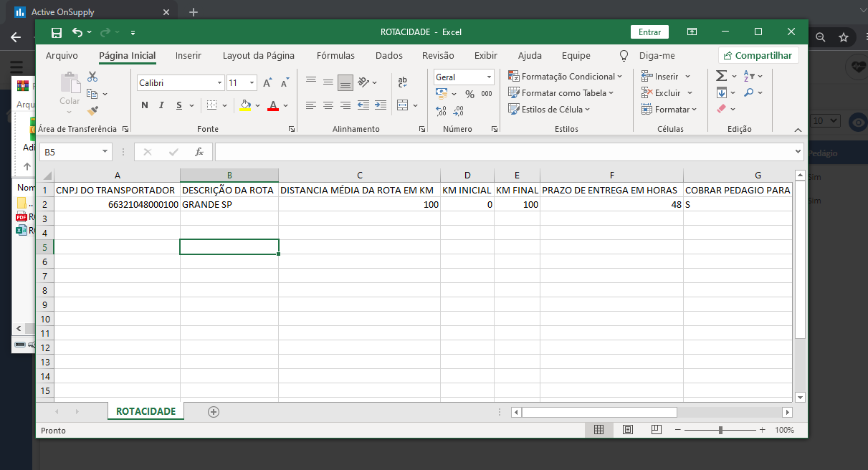The height and width of the screenshot is (470, 868).
Task: Click the Entrar sign-in button
Action: (x=649, y=32)
